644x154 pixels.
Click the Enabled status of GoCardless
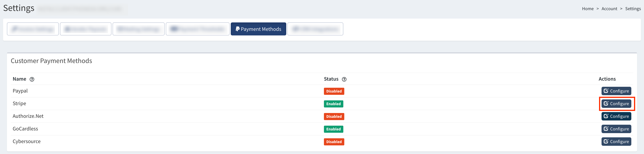click(x=333, y=129)
